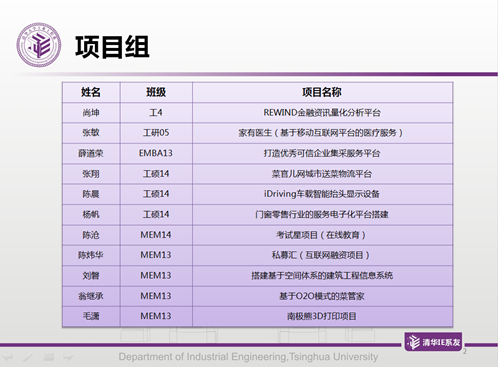Open the slideshow options menu icon
The image size is (498, 367).
coord(49,357)
